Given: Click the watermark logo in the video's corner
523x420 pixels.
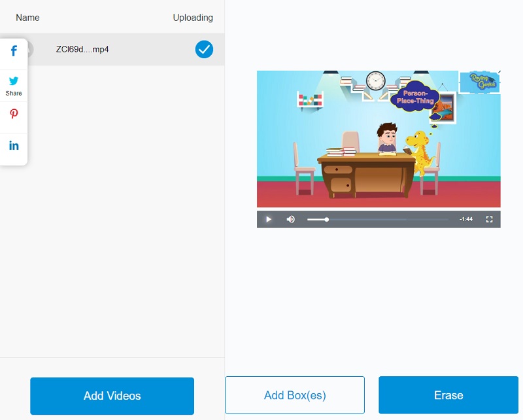Looking at the screenshot, I should [x=479, y=82].
